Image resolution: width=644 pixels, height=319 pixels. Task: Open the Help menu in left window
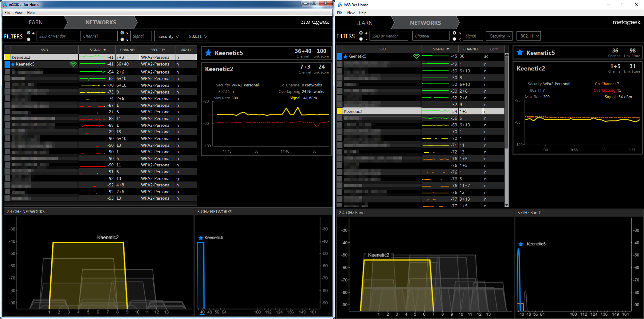coord(31,13)
